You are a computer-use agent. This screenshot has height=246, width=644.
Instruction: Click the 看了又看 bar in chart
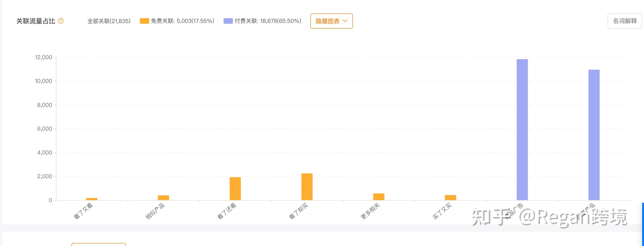tap(92, 199)
